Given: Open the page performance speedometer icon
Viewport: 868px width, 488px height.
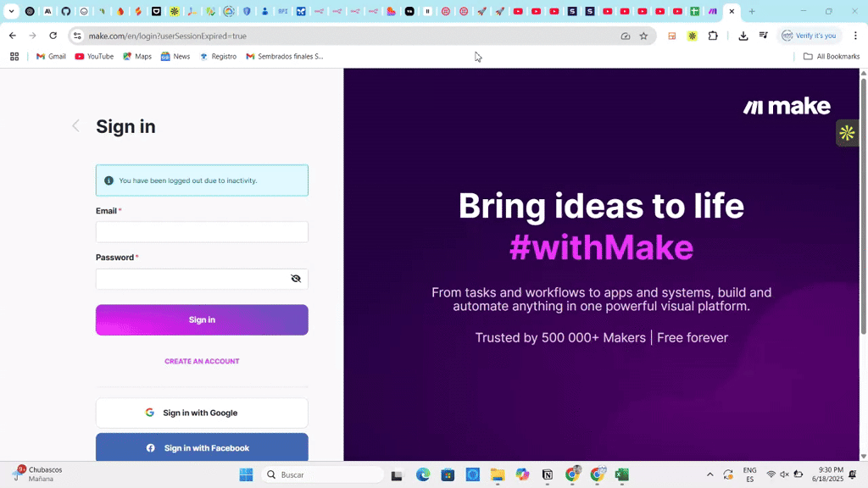Looking at the screenshot, I should [626, 36].
